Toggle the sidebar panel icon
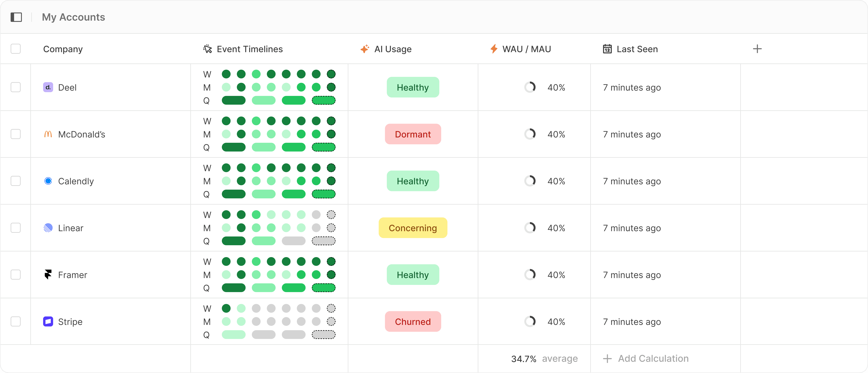Screen dimensions: 868x373 coord(16,17)
